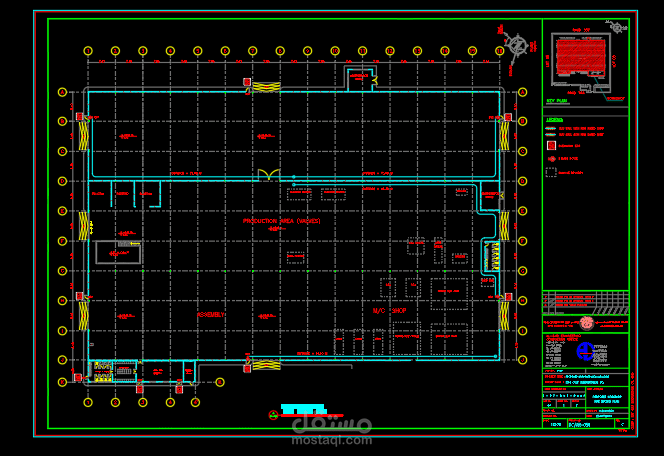
Task: Click grid bubble 3 below the plan
Action: pos(143,402)
